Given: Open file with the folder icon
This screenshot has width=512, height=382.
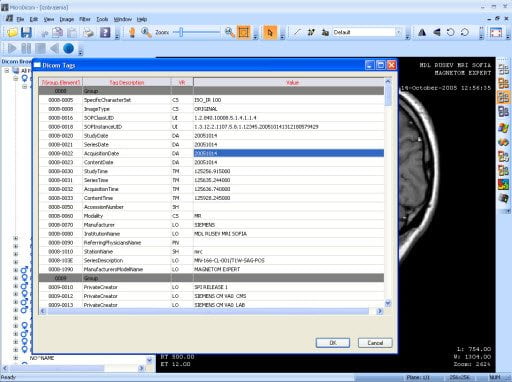Looking at the screenshot, I should pyautogui.click(x=12, y=32).
